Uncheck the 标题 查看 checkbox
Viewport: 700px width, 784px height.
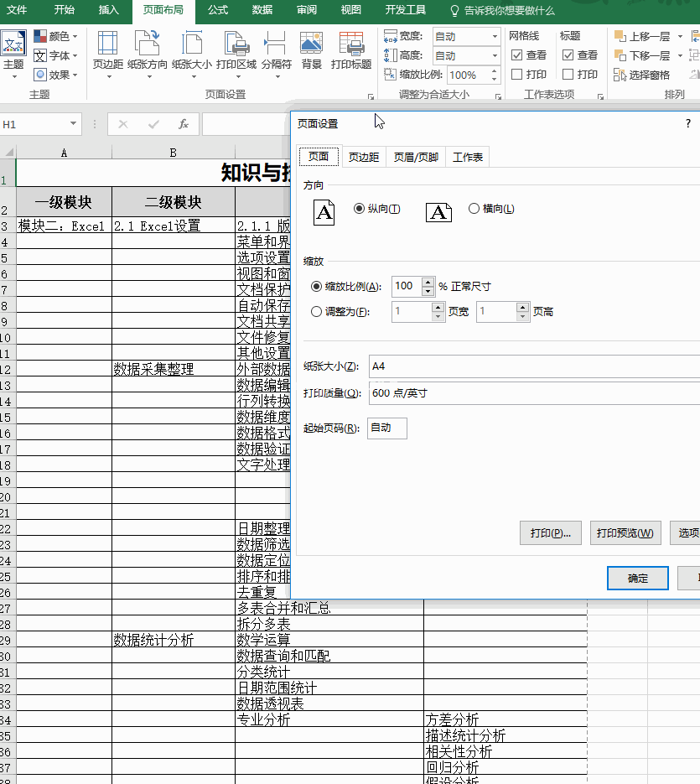tap(568, 55)
